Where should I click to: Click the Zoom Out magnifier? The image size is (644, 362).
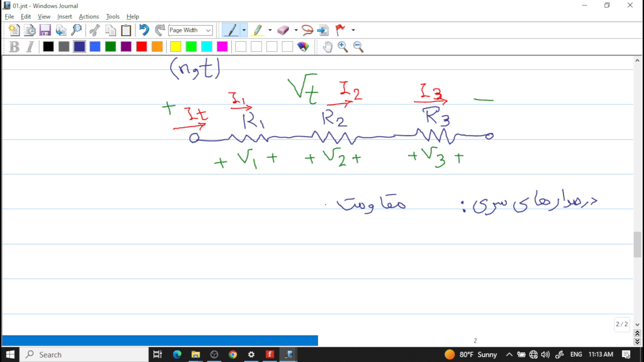pos(359,47)
